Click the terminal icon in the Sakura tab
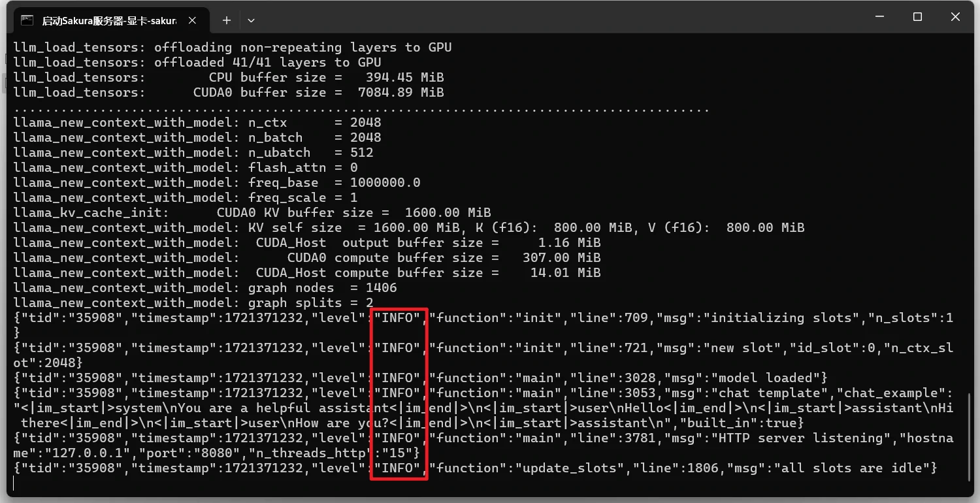The width and height of the screenshot is (980, 503). 27,20
